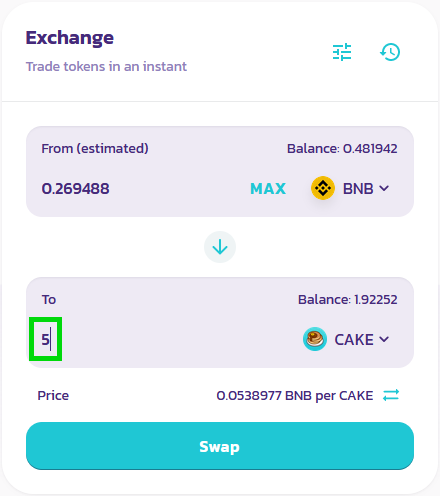Click the down arrow to switch tokens
The image size is (440, 496).
tap(220, 247)
